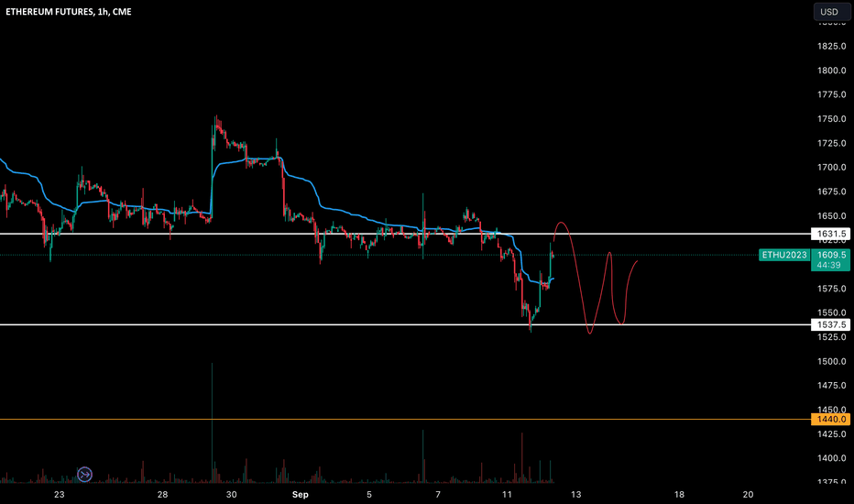Click the 1825.0 price axis value
This screenshot has width=854, height=504.
click(x=832, y=47)
